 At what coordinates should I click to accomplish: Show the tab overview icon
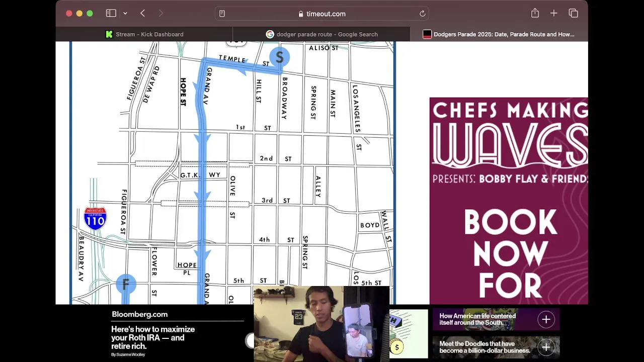[x=573, y=14]
